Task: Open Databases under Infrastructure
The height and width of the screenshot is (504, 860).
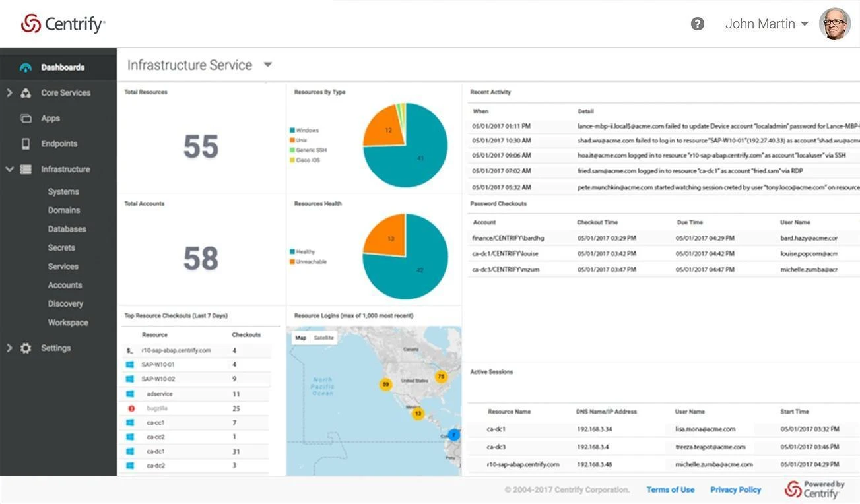Action: point(67,229)
